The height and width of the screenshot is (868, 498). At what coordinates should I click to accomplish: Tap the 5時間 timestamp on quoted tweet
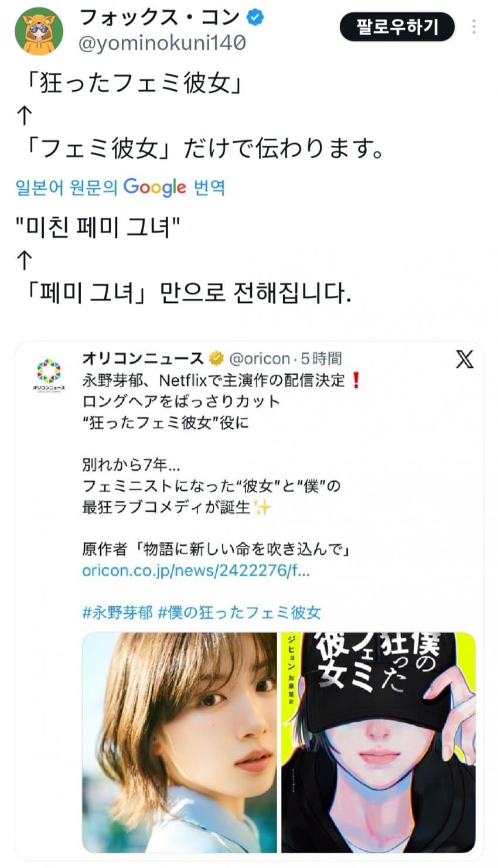[321, 358]
